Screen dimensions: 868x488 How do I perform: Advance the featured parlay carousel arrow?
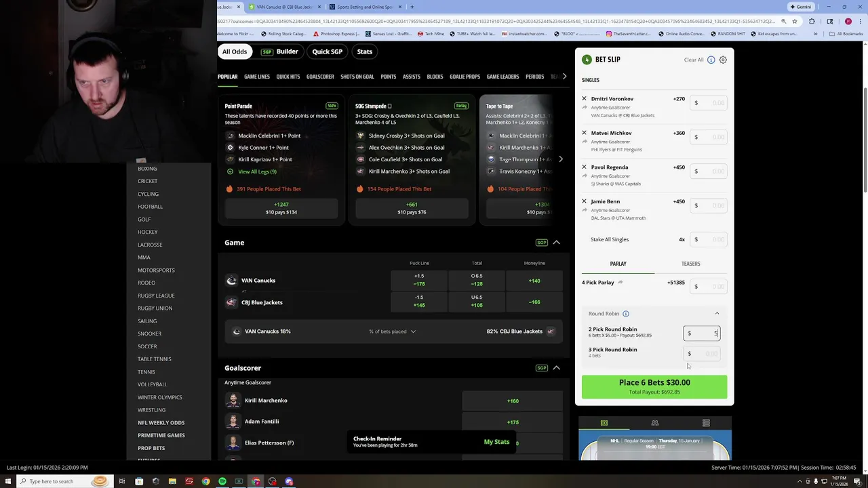(560, 159)
